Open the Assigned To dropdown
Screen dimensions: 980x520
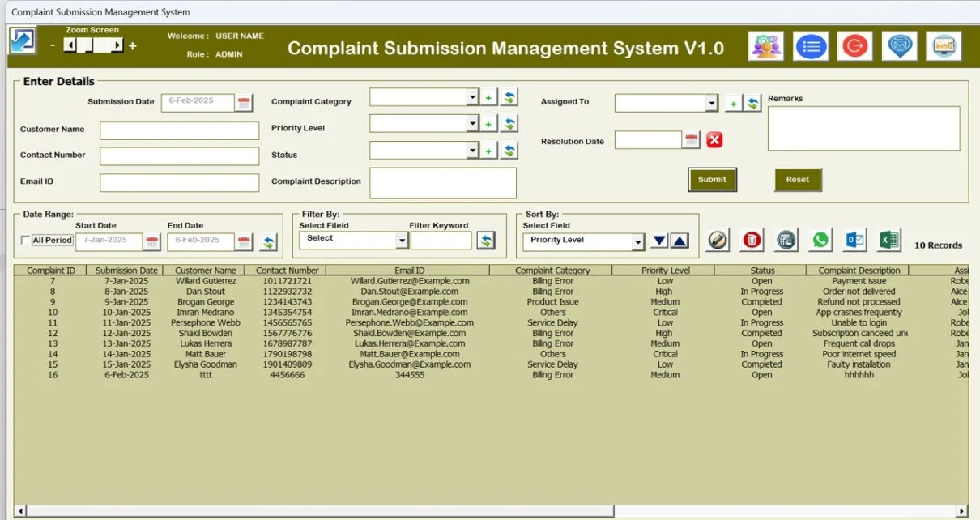[713, 103]
